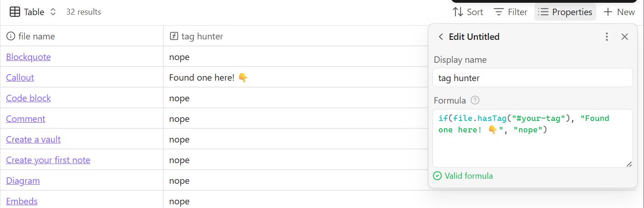Click the formula text area resize handle
The width and height of the screenshot is (644, 208).
[x=629, y=164]
